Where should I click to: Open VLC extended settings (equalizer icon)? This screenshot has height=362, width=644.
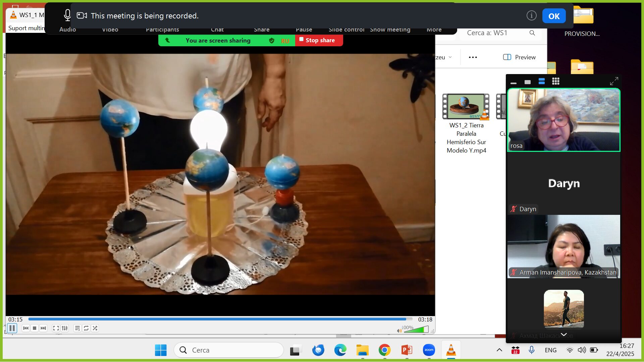65,328
